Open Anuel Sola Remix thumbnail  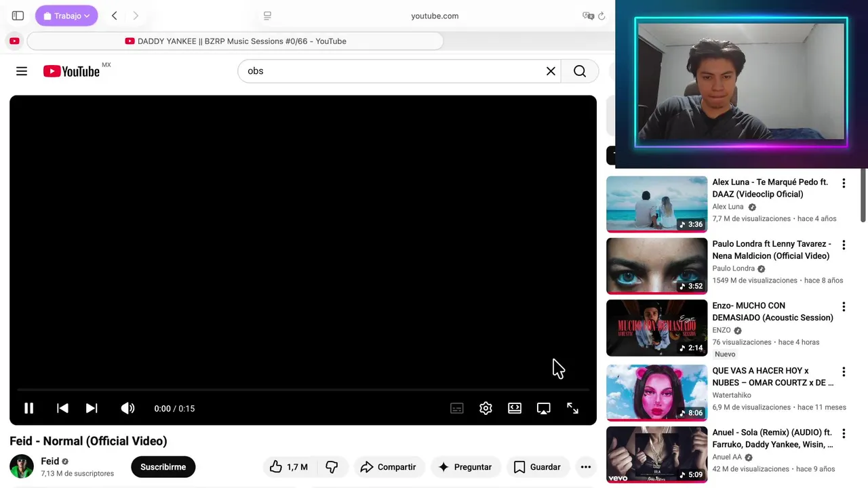coord(656,454)
